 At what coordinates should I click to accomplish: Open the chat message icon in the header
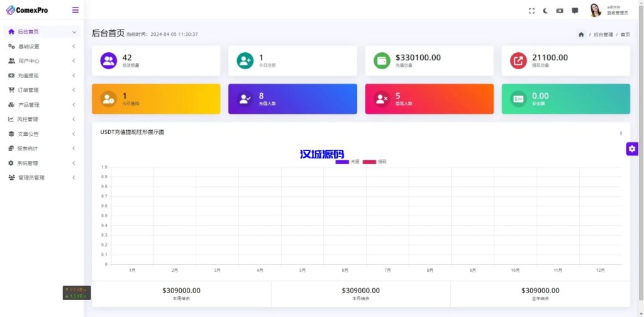pos(575,11)
